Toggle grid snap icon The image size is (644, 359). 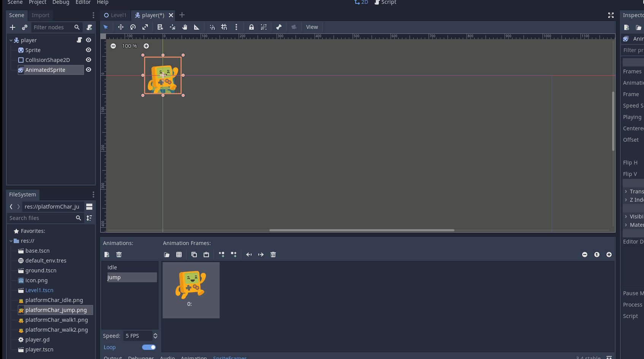coord(224,27)
